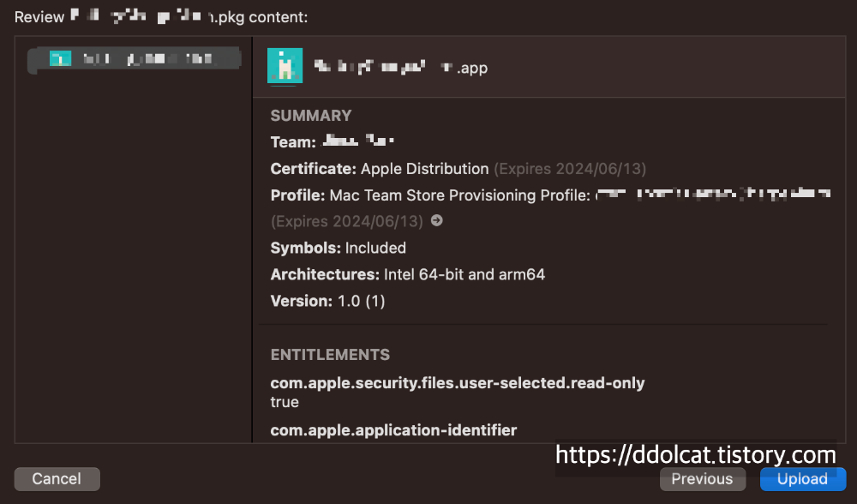
Task: Select the com.apple.application-identifier entitlement
Action: tap(393, 429)
